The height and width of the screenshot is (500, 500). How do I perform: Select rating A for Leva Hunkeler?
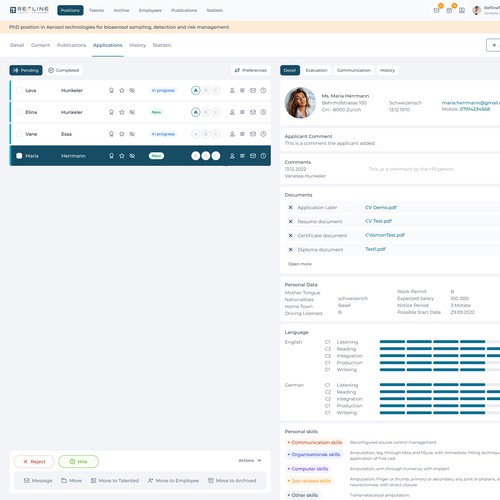pyautogui.click(x=196, y=90)
